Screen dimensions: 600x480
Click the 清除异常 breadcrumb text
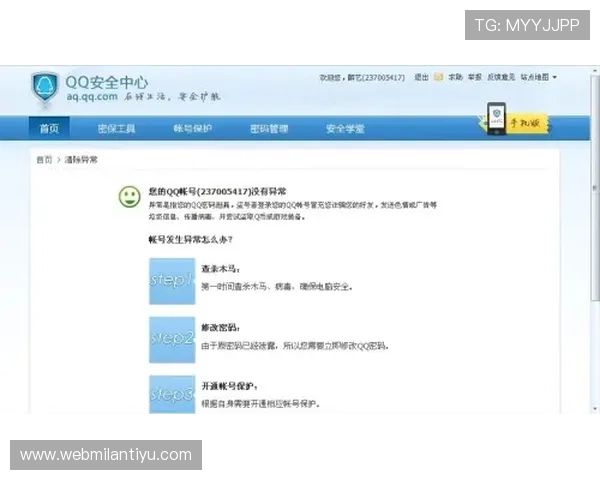click(x=81, y=160)
